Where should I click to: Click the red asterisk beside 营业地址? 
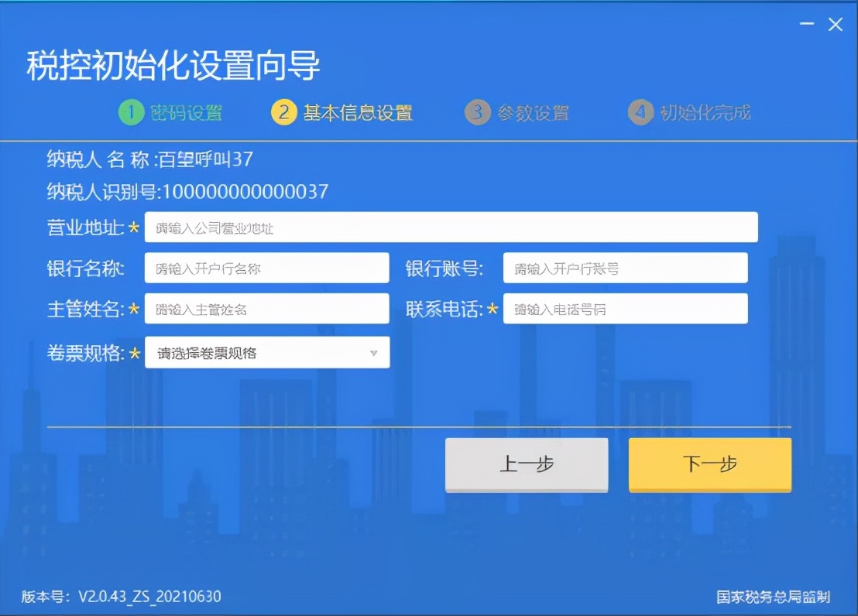click(134, 228)
